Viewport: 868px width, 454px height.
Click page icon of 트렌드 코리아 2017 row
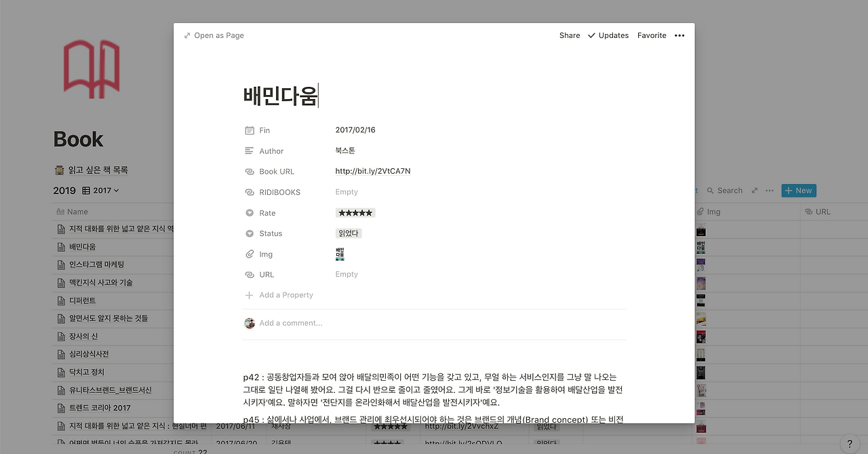61,408
